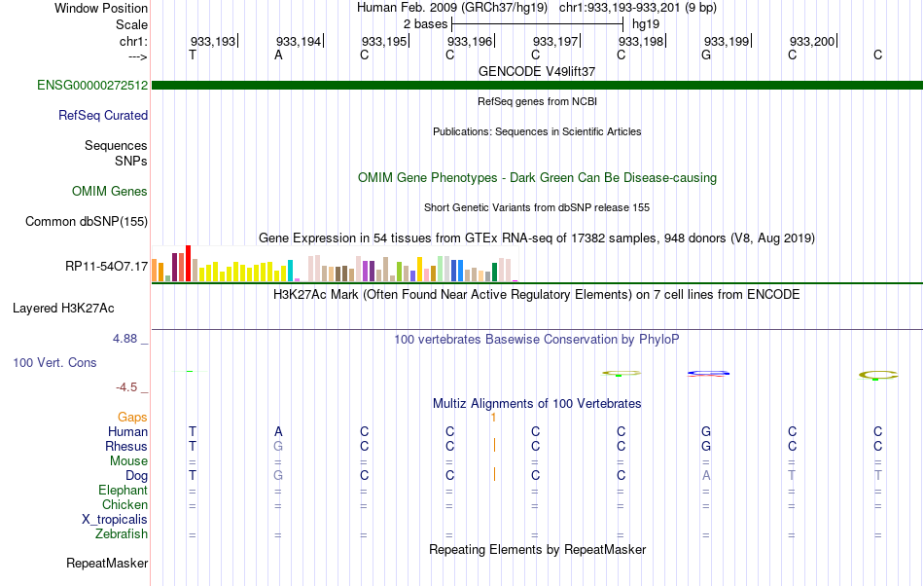924x586 pixels.
Task: Click the Sequences track label
Action: tap(116, 145)
